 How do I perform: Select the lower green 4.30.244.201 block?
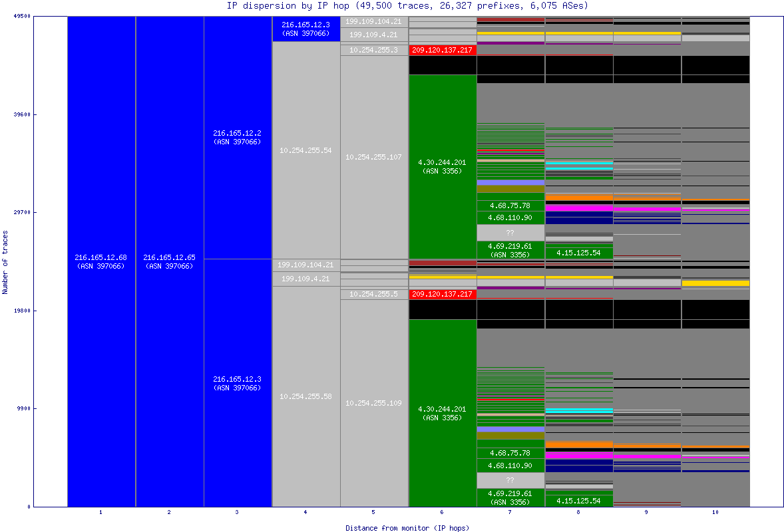tap(442, 413)
